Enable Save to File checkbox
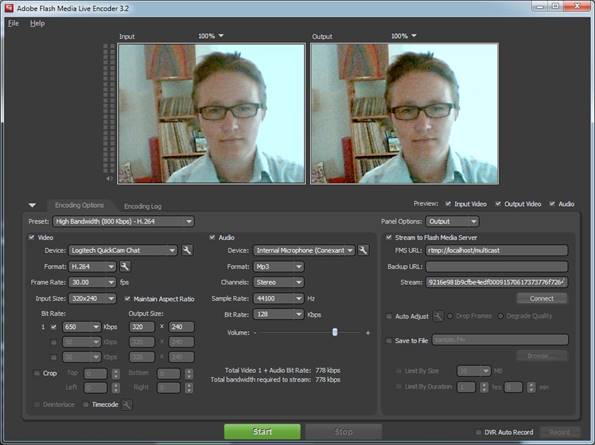This screenshot has height=445, width=595. pos(389,341)
